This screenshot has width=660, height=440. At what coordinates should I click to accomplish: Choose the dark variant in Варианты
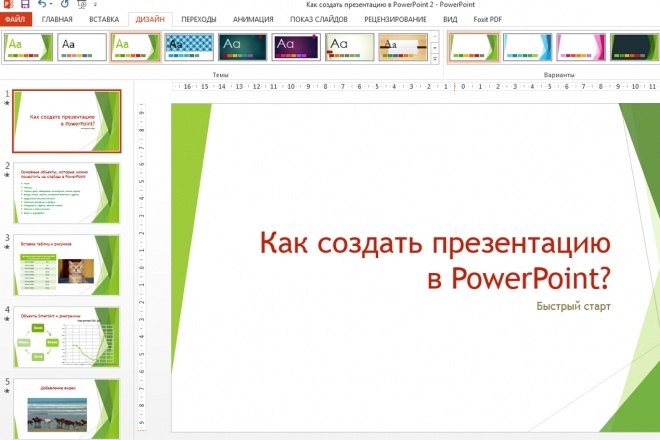(x=634, y=47)
